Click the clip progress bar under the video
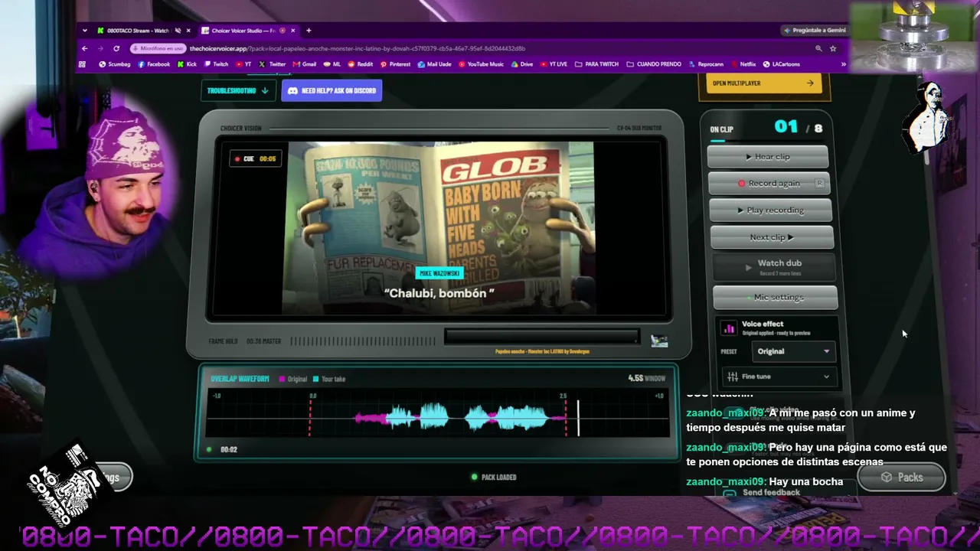Screen dimensions: 980x551 (541, 337)
